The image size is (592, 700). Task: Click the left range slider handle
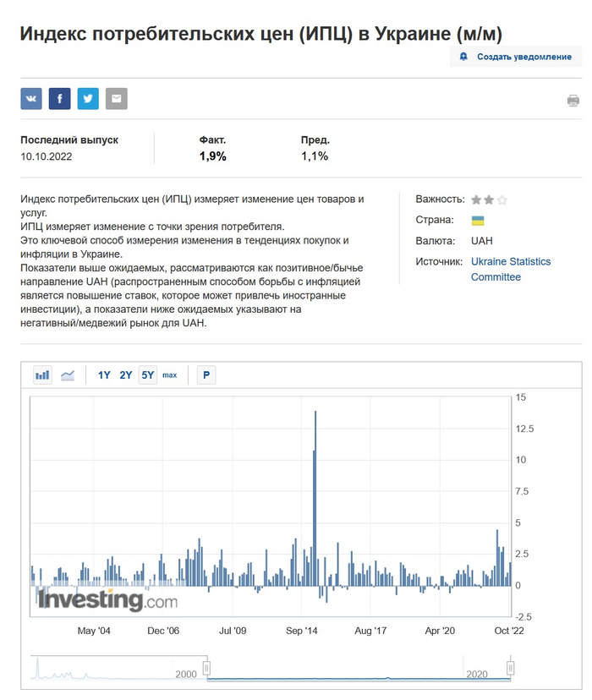[x=206, y=669]
